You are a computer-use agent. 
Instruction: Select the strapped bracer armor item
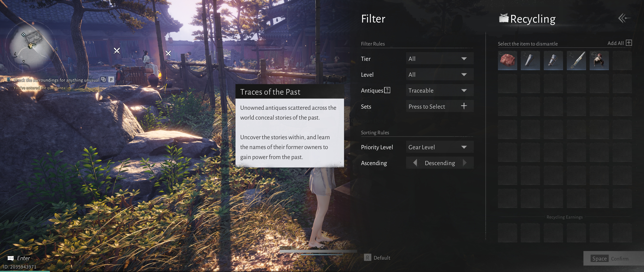tap(553, 60)
